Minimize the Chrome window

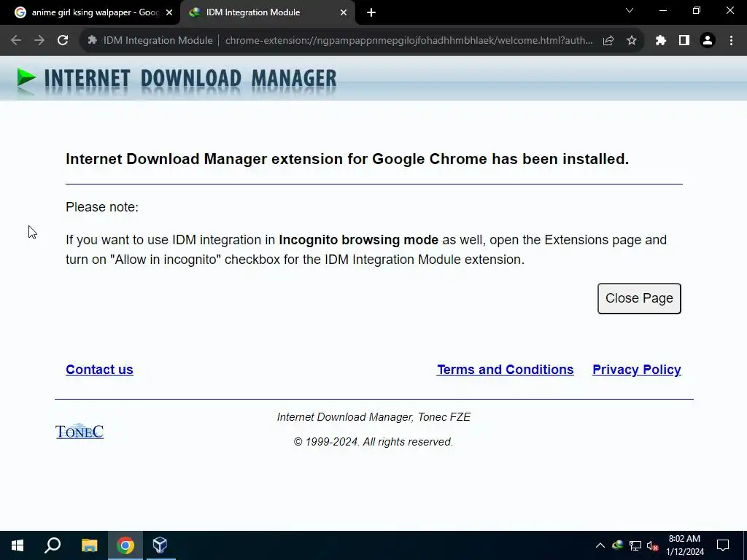coord(662,10)
